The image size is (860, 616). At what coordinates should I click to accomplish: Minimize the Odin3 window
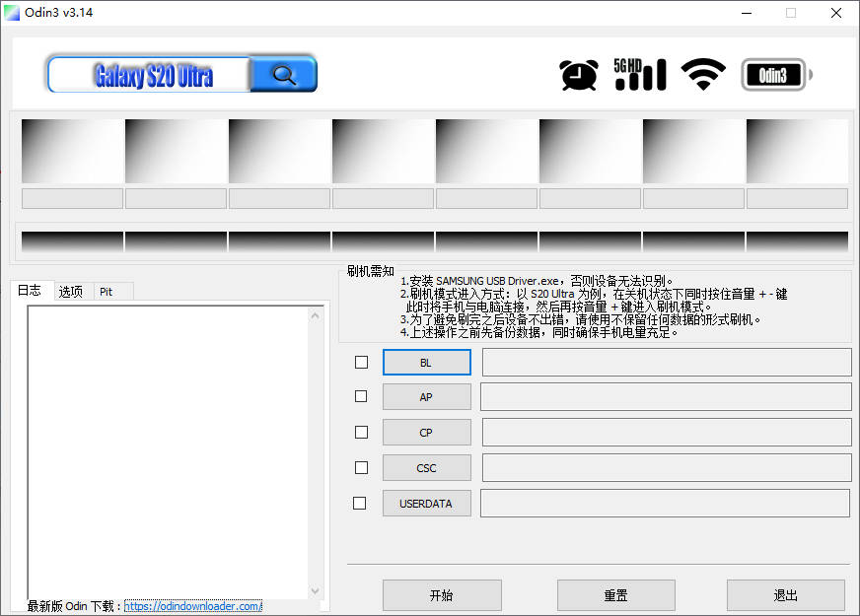point(747,13)
